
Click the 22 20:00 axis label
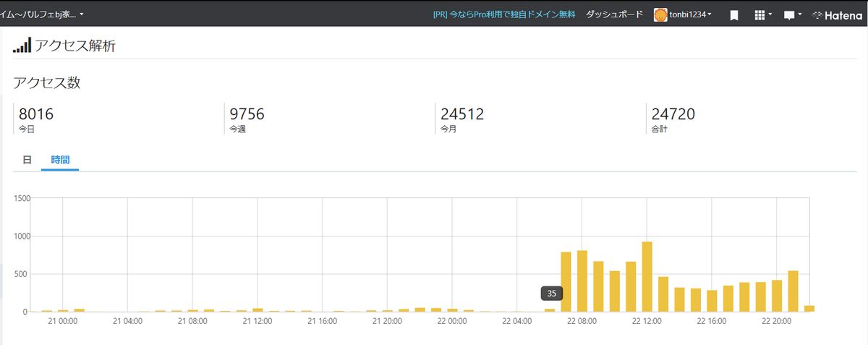coord(776,320)
